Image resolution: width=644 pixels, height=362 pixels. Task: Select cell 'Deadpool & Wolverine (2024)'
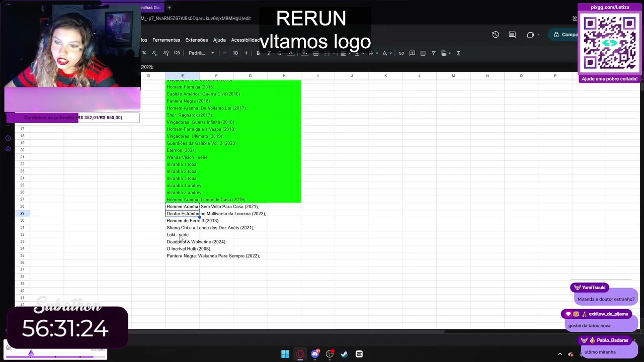click(x=196, y=242)
